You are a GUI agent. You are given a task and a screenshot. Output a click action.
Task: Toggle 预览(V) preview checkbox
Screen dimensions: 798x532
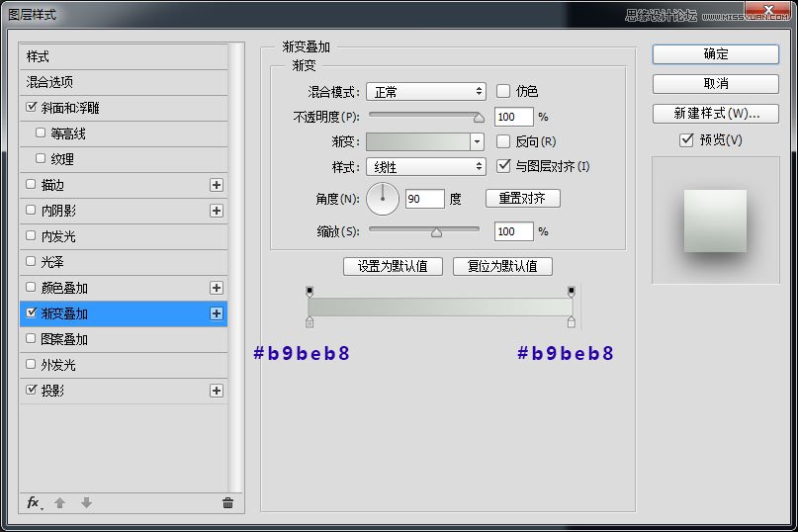[x=686, y=139]
